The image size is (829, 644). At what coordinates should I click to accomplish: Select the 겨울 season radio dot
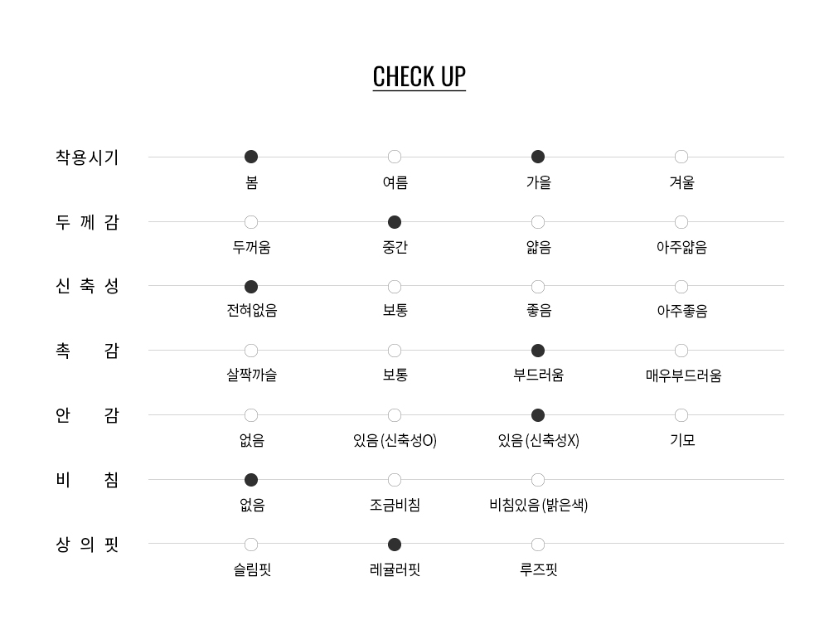(681, 157)
